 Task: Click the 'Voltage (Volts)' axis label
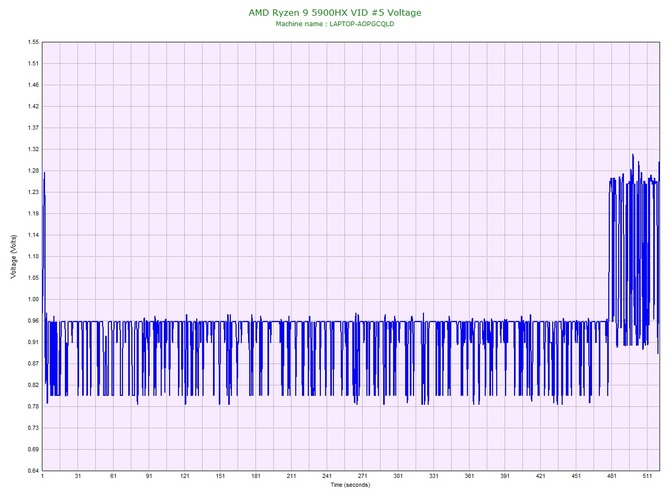[14, 256]
